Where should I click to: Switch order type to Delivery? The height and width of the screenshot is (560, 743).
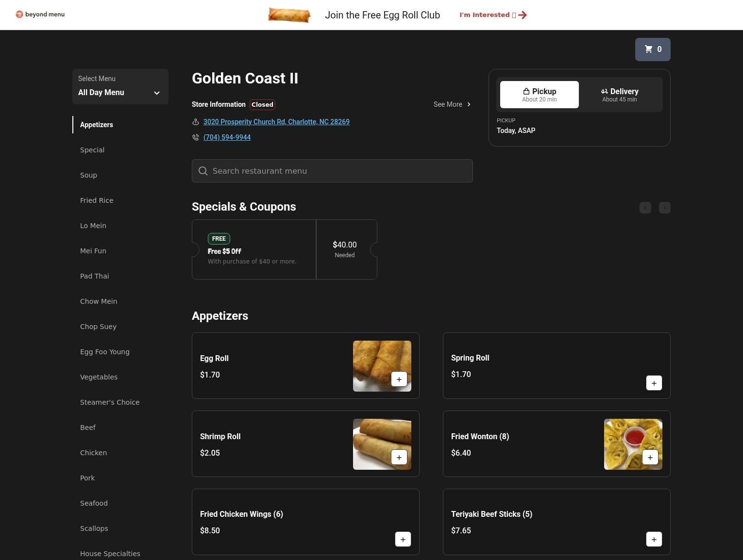coord(619,95)
